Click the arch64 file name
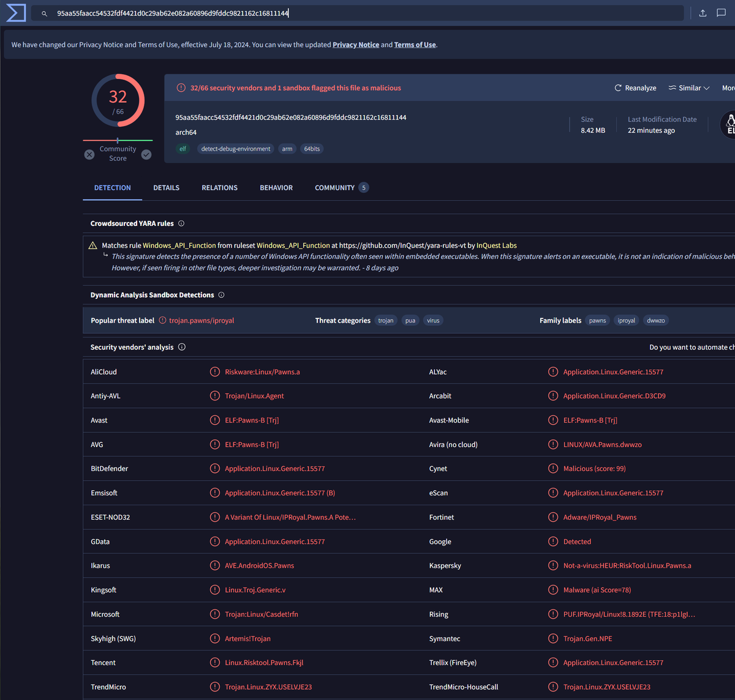The height and width of the screenshot is (700, 735). tap(186, 132)
